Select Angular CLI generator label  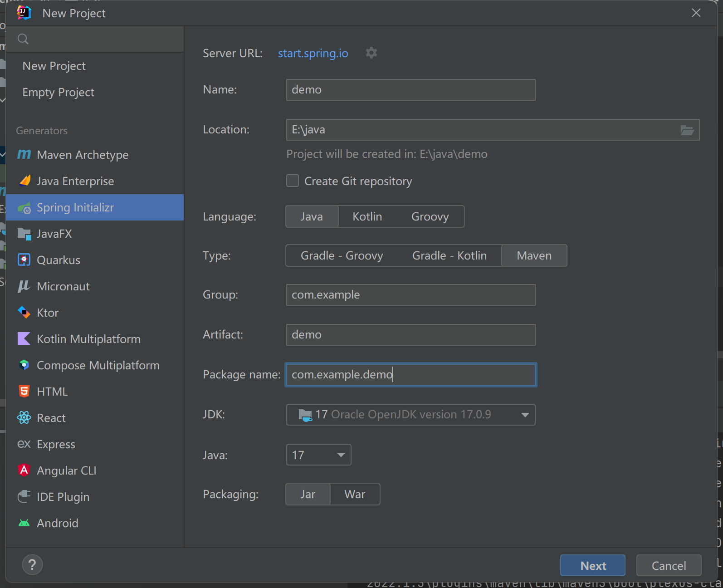click(67, 470)
